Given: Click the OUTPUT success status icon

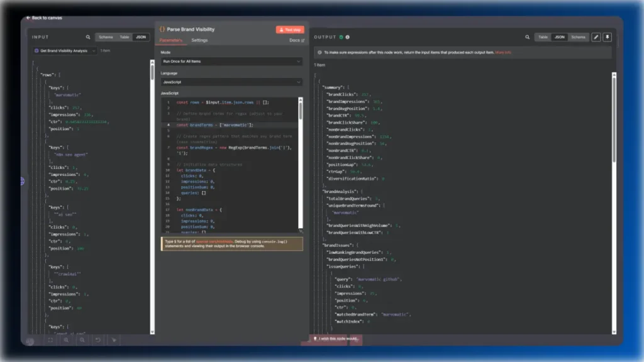Looking at the screenshot, I should click(341, 37).
